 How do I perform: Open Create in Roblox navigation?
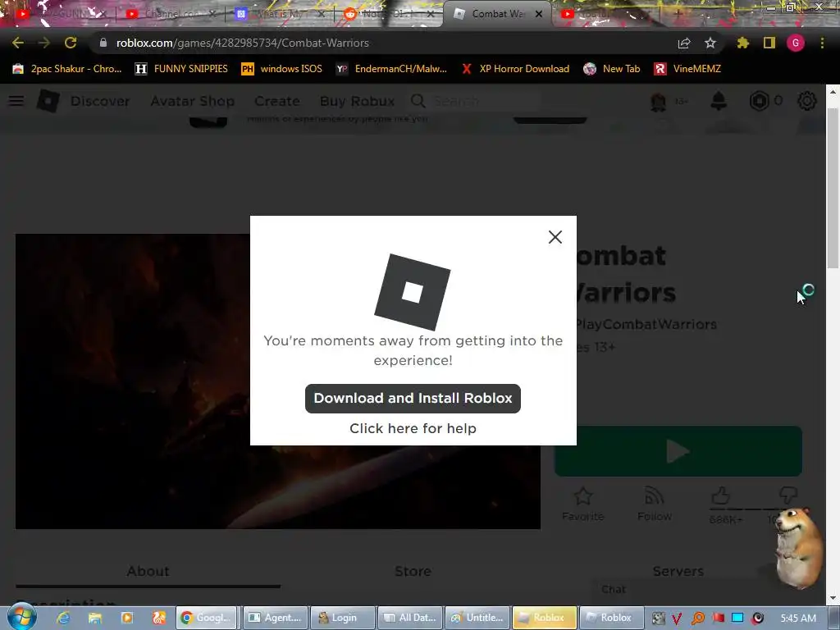tap(277, 101)
